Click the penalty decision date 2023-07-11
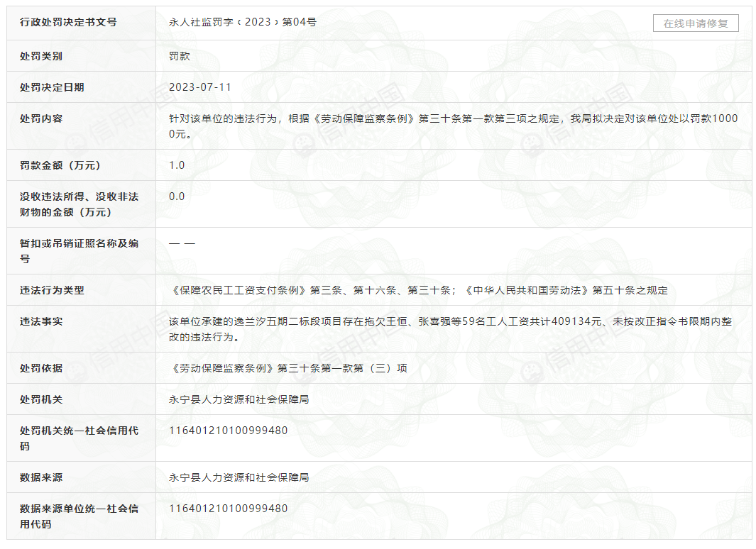 click(200, 87)
